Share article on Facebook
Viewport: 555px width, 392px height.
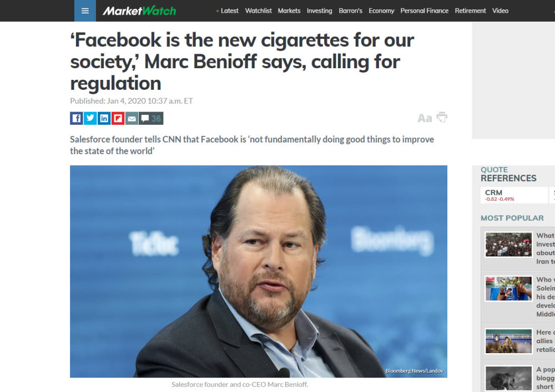coord(77,118)
